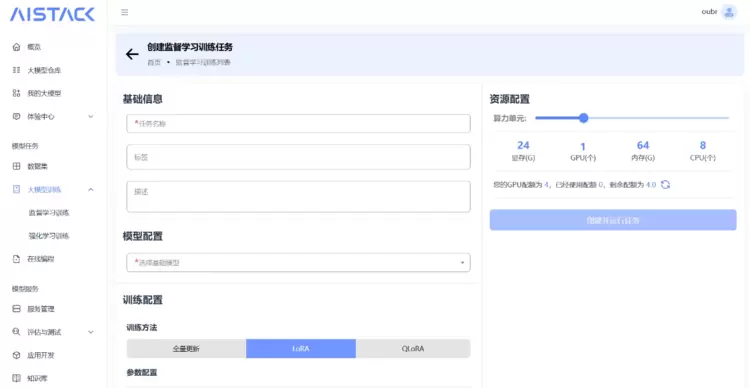Open 概览 home icon in sidebar
Screen dimensions: 750x388
pyautogui.click(x=16, y=47)
